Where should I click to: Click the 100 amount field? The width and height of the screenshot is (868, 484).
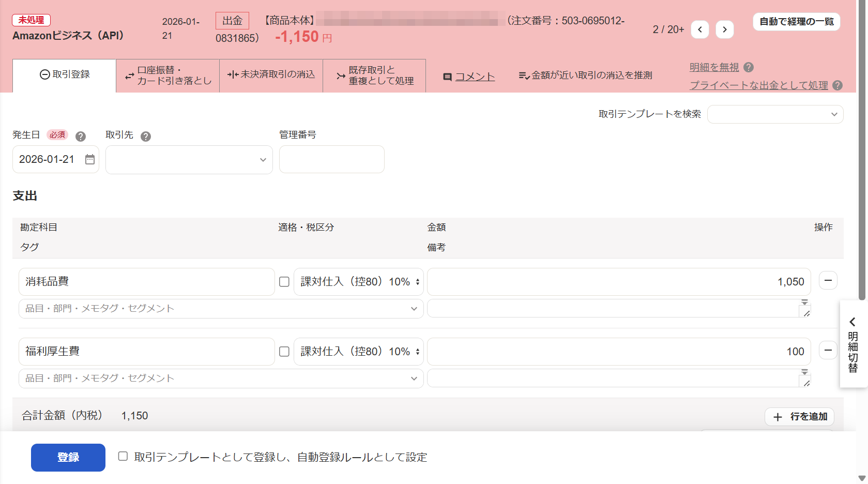click(619, 352)
